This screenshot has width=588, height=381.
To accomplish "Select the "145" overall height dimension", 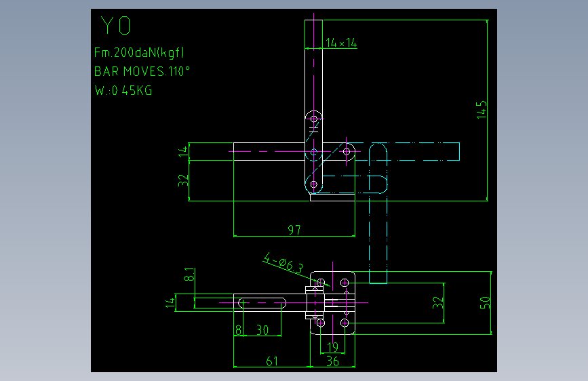I will pos(482,110).
